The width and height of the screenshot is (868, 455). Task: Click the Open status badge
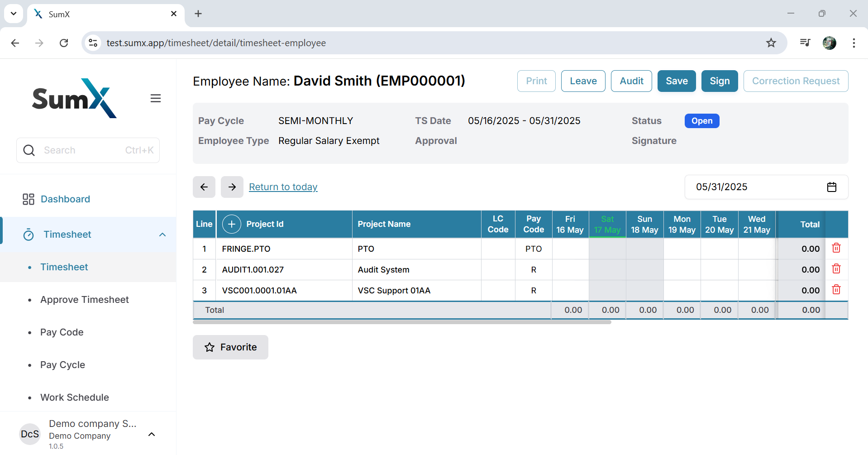tap(702, 121)
